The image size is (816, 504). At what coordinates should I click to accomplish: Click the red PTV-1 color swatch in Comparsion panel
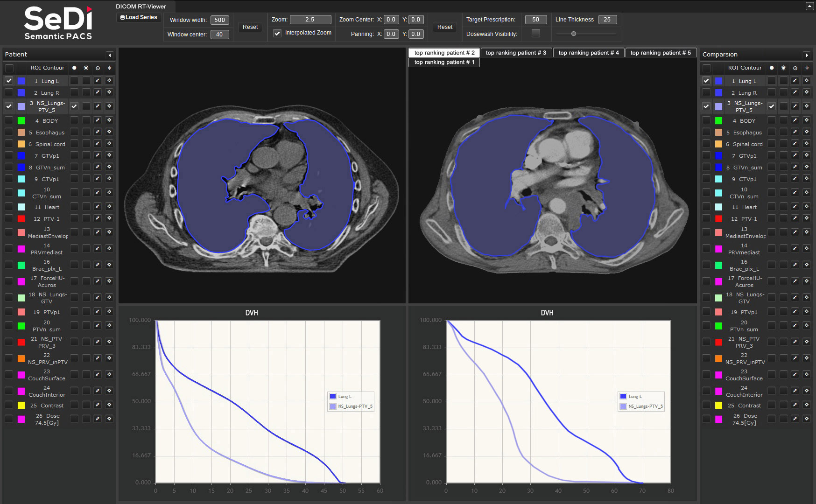[718, 218]
